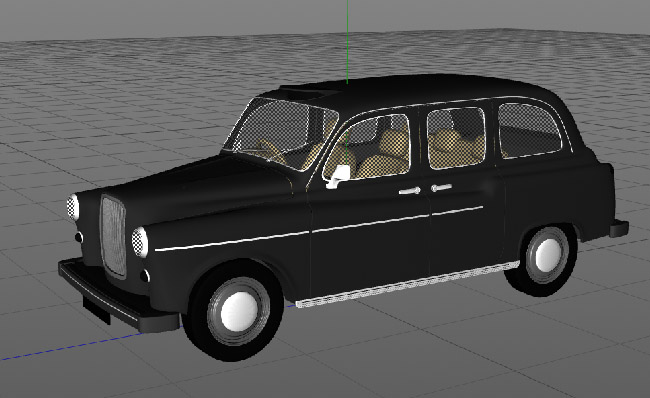Image resolution: width=650 pixels, height=398 pixels.
Task: Select the front door window
Action: pyautogui.click(x=369, y=147)
